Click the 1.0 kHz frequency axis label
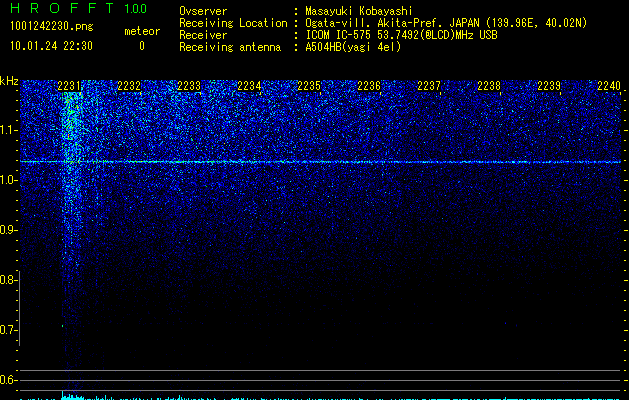The image size is (629, 400). pos(9,180)
